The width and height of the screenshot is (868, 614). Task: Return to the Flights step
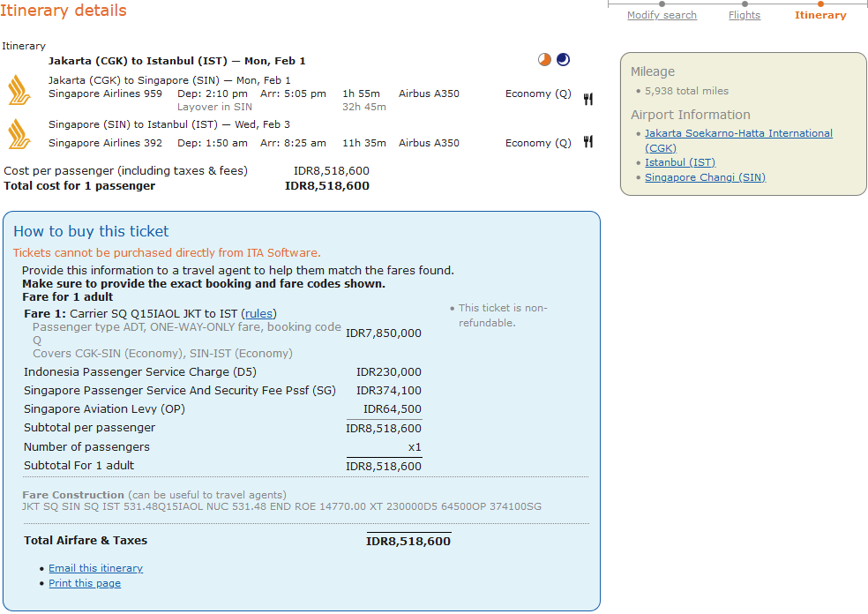point(744,15)
